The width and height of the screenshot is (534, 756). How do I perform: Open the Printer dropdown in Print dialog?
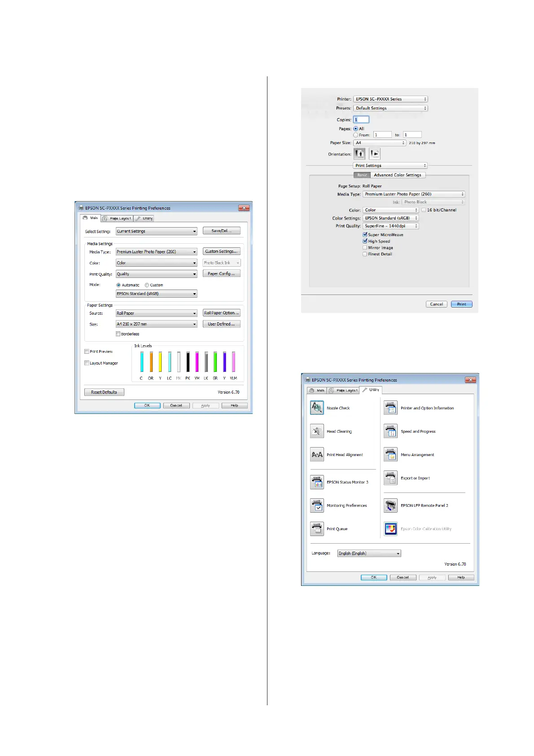[390, 99]
